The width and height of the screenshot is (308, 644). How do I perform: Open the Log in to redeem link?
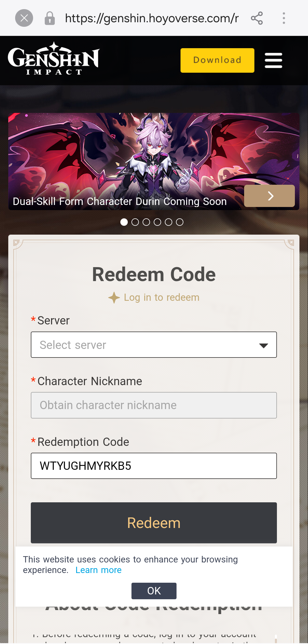click(x=162, y=298)
